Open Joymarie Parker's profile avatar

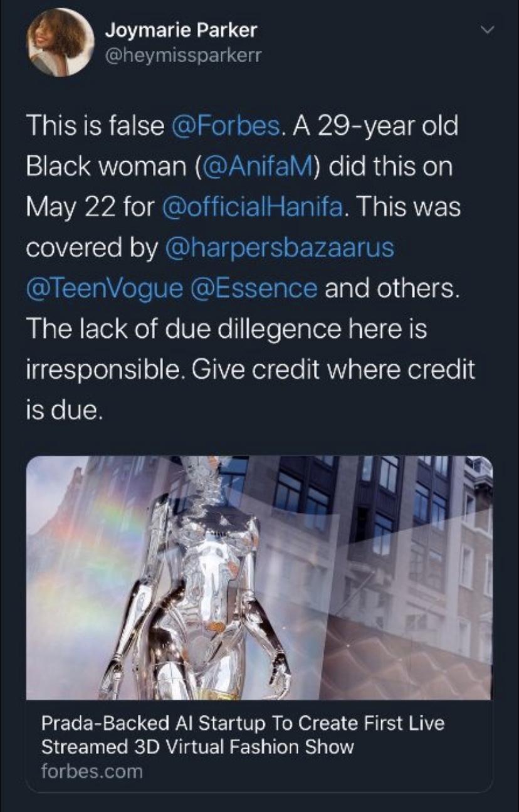[x=61, y=43]
